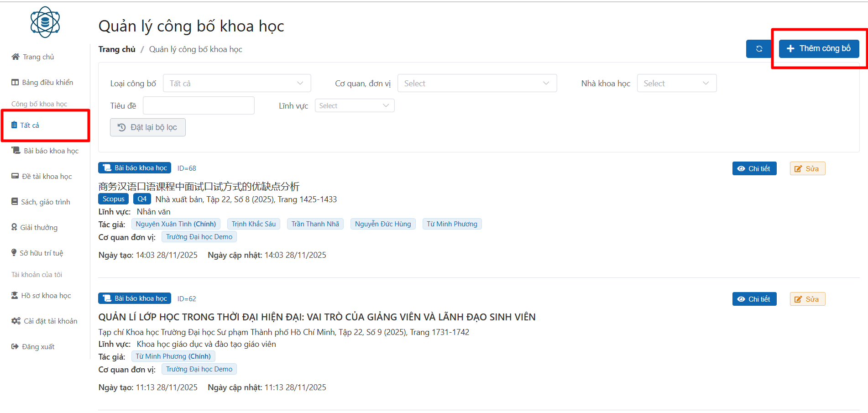Click inside the Tiêu đề input field
The image size is (868, 413).
point(199,105)
